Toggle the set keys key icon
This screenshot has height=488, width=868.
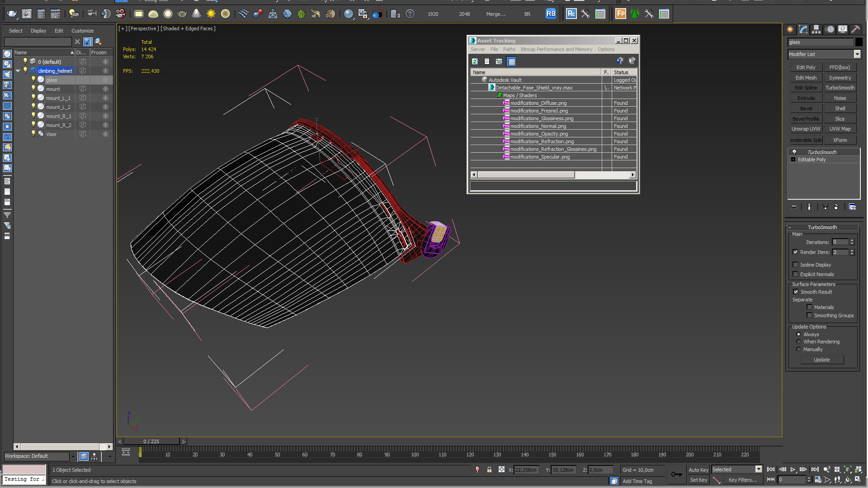click(x=676, y=474)
